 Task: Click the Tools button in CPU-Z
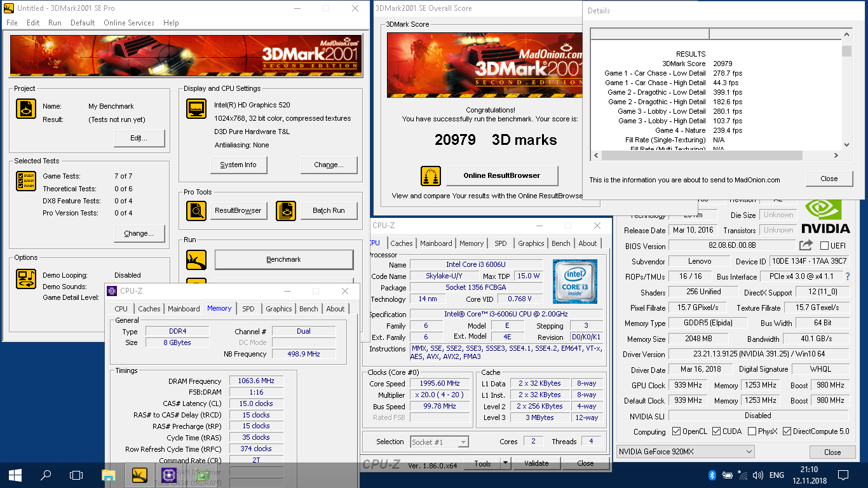483,463
